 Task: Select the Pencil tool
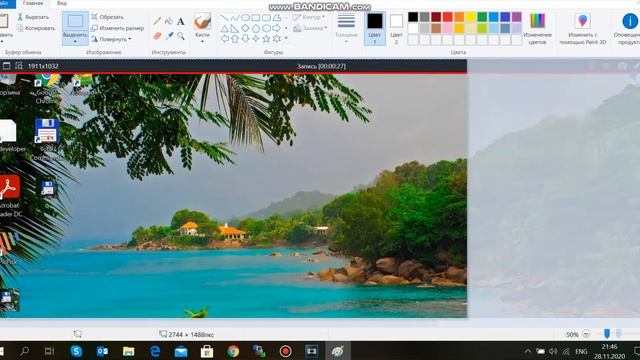click(x=157, y=21)
